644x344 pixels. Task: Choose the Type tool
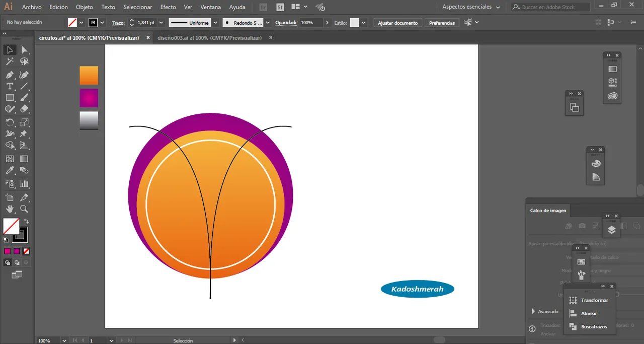(10, 86)
